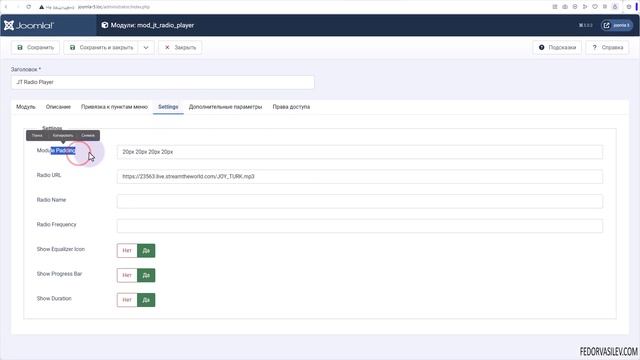
Task: Open the Joomla logo home link
Action: click(29, 25)
